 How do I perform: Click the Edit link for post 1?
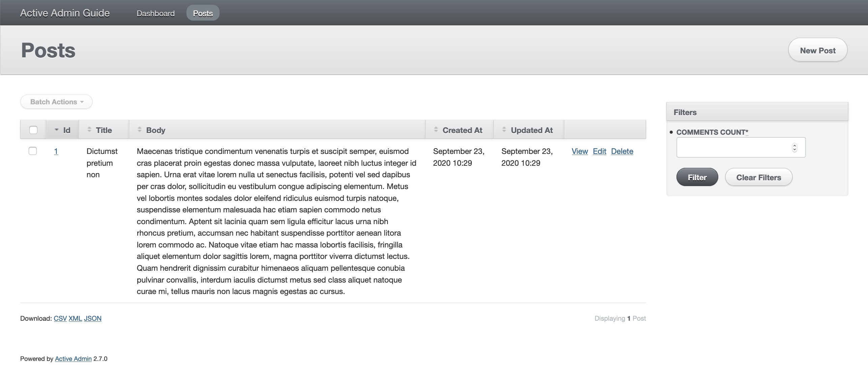click(x=599, y=151)
